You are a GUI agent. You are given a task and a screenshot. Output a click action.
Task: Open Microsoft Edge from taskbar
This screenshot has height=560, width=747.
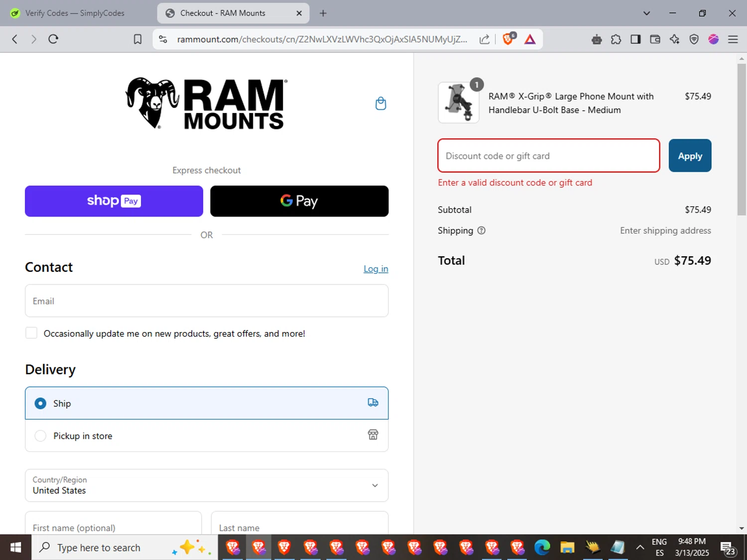tap(542, 548)
